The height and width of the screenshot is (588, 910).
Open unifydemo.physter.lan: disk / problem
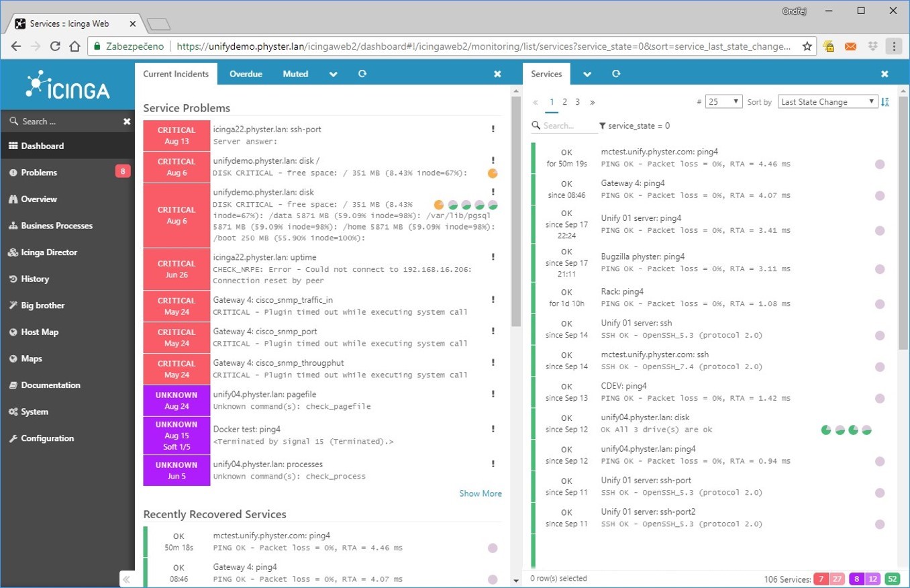pos(266,160)
